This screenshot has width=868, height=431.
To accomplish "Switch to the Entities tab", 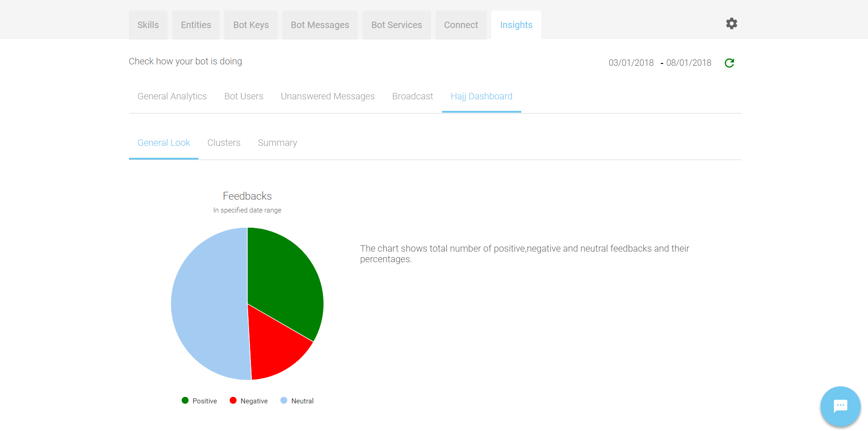I will [x=196, y=25].
